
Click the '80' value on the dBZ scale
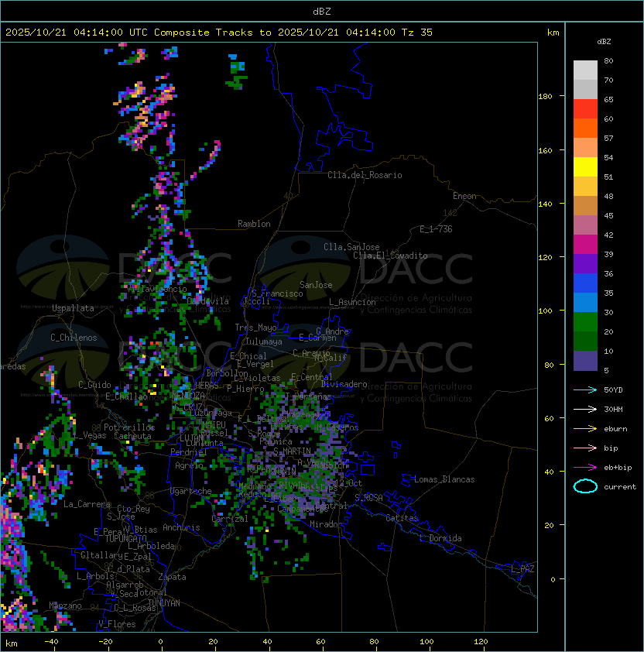tap(608, 60)
